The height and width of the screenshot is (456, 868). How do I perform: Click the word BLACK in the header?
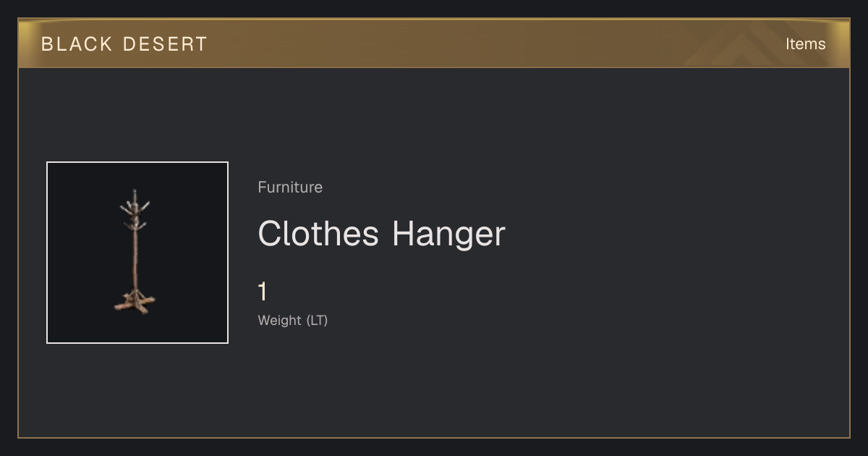pyautogui.click(x=77, y=44)
